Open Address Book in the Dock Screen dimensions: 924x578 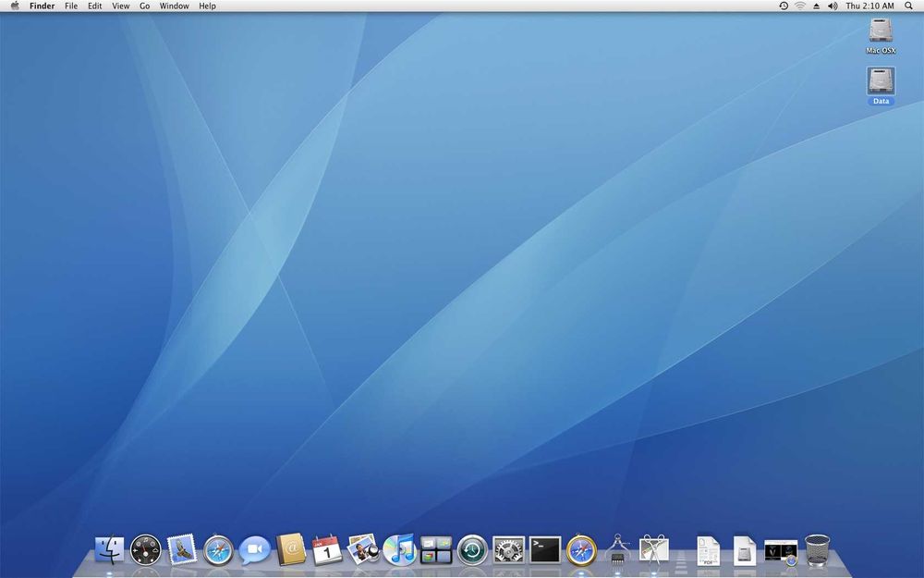click(291, 549)
